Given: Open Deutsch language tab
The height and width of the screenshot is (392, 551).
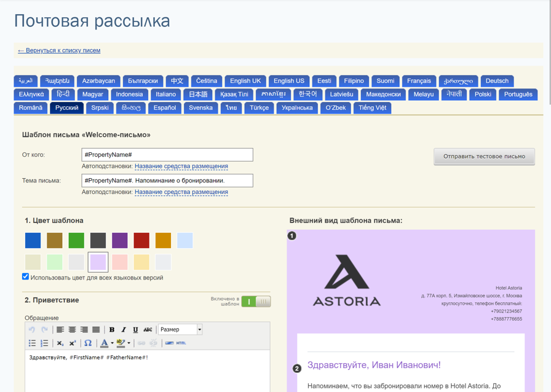Looking at the screenshot, I should pos(497,80).
